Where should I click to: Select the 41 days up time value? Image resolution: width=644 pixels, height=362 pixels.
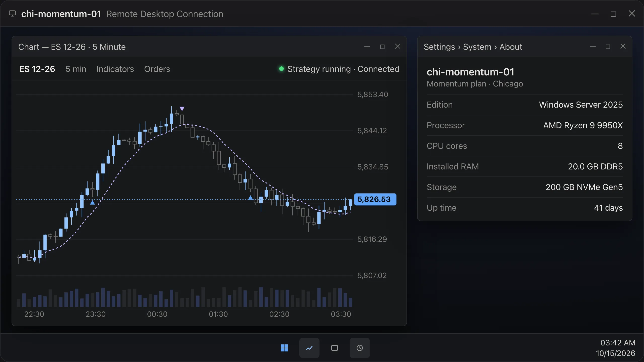point(608,208)
